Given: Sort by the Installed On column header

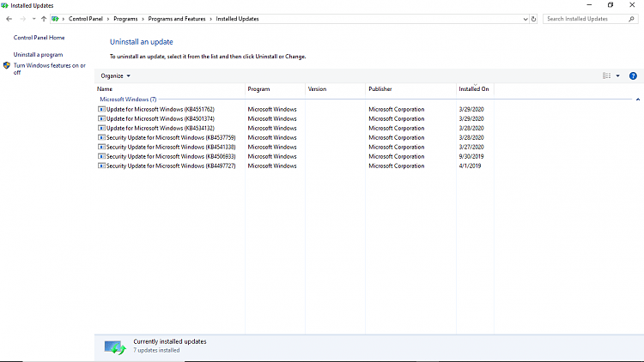Looking at the screenshot, I should click(x=475, y=89).
